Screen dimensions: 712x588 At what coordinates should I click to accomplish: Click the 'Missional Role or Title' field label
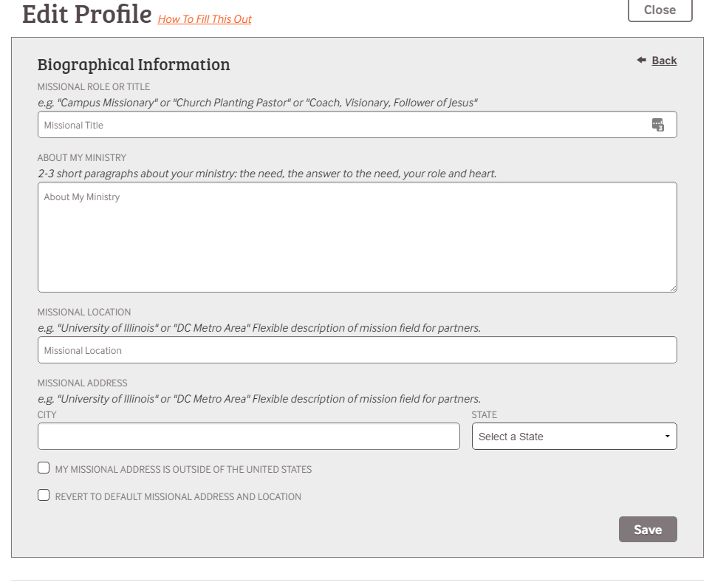click(94, 87)
